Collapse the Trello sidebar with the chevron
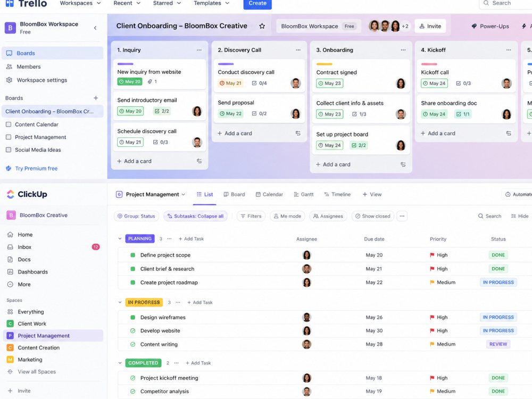This screenshot has width=532, height=399. tap(95, 28)
